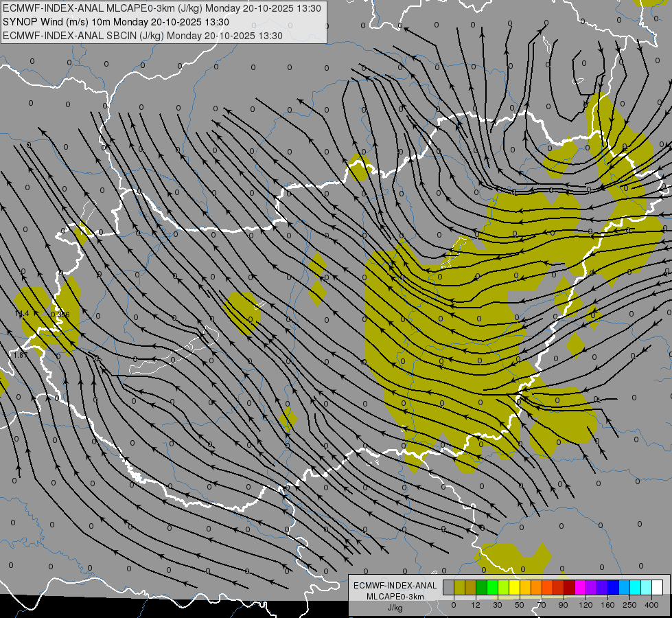
Task: Click the legend label 400
Action: 651,605
